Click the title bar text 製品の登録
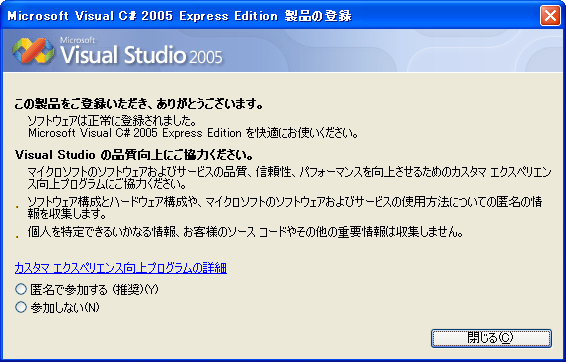The height and width of the screenshot is (362, 566). [x=318, y=16]
